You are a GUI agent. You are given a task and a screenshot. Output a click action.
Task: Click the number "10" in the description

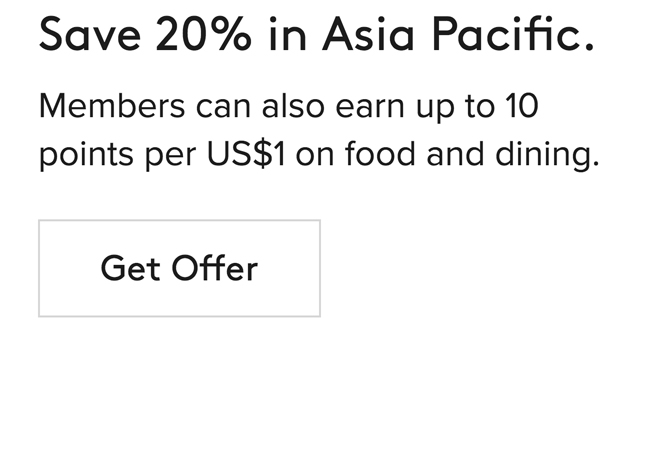coord(521,106)
